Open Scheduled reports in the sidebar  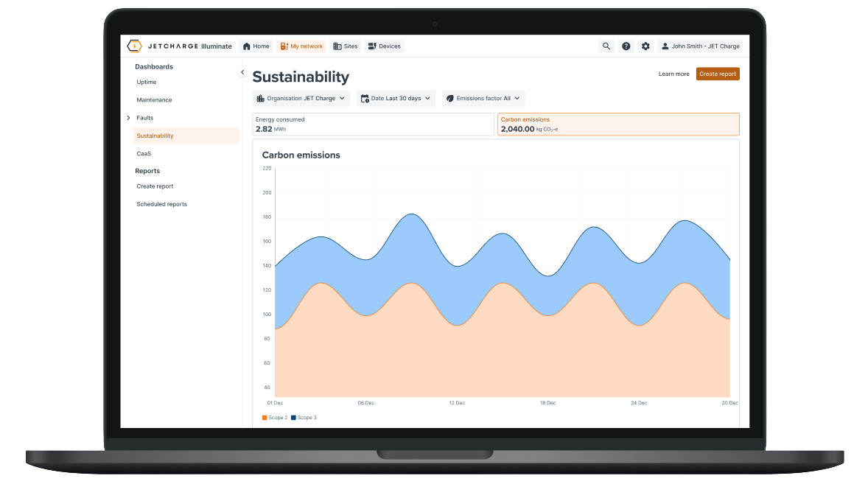tap(162, 204)
